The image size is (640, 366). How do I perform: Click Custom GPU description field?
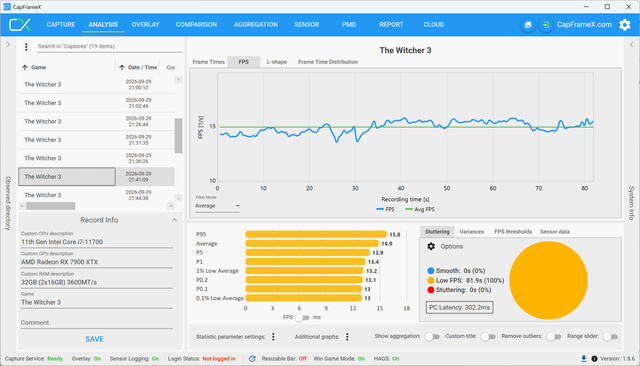point(97,262)
